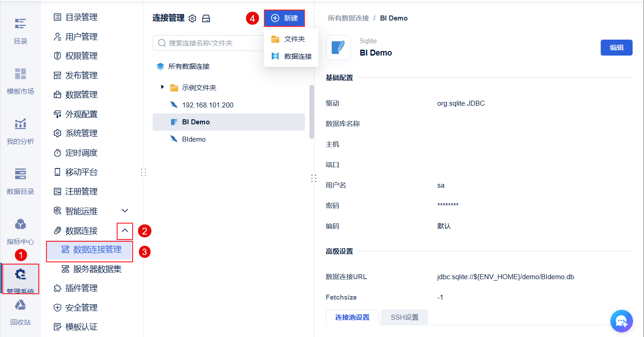644x337 pixels.
Task: Click the driver manager icon next to the gear
Action: pos(206,18)
